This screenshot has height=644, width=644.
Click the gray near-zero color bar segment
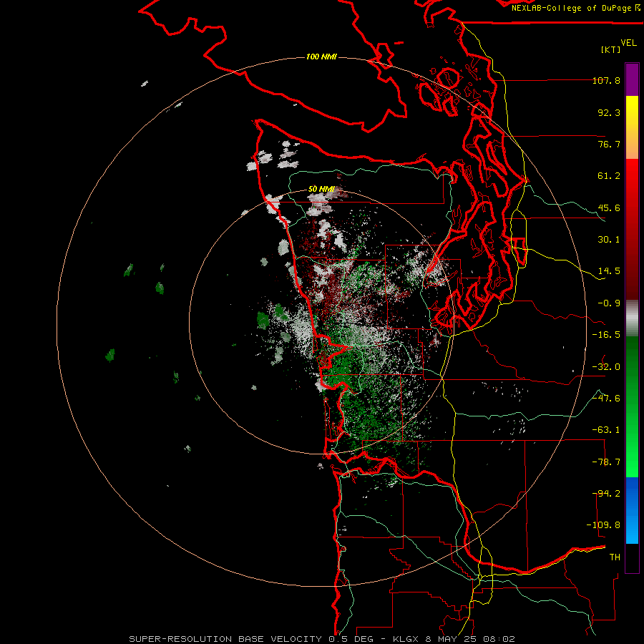pos(632,318)
